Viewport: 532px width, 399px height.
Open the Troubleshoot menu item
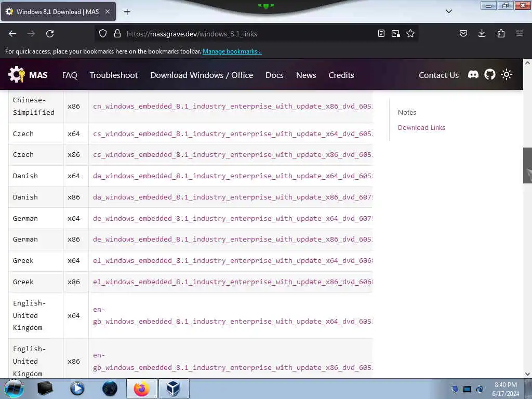click(x=114, y=75)
